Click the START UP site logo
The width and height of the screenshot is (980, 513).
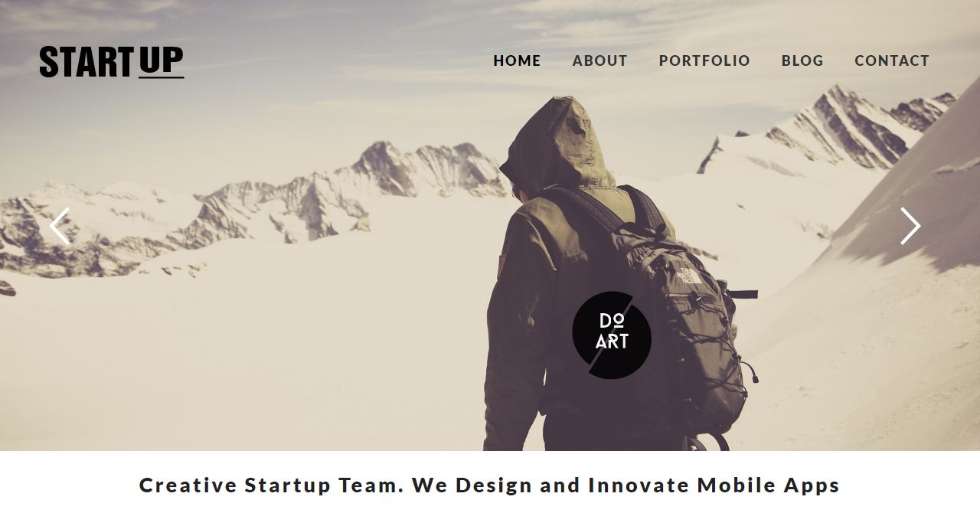click(x=112, y=62)
